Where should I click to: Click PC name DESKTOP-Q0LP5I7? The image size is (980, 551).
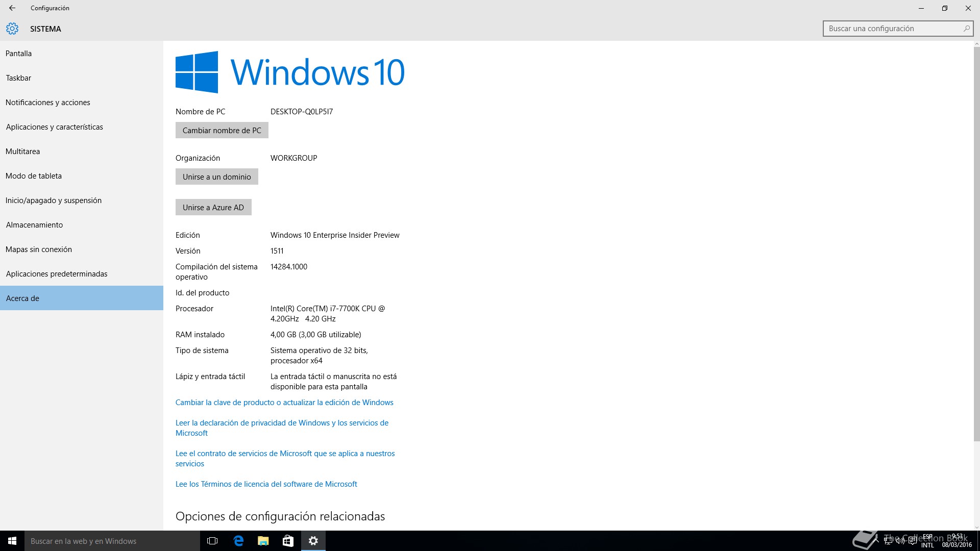(x=302, y=112)
